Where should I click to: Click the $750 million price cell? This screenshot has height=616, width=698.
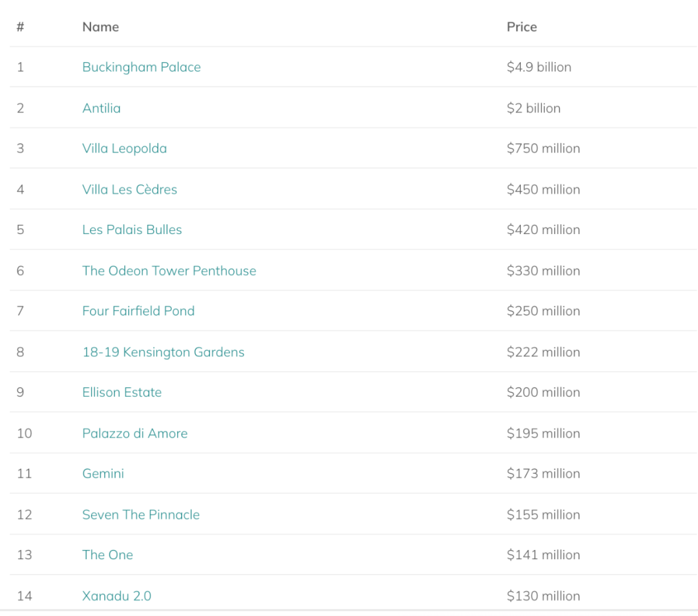point(543,149)
